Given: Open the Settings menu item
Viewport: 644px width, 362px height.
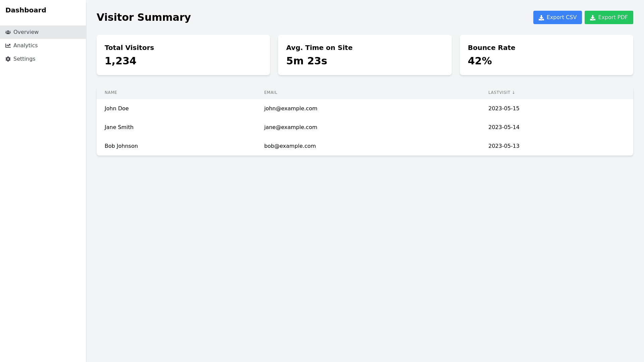Looking at the screenshot, I should [24, 59].
